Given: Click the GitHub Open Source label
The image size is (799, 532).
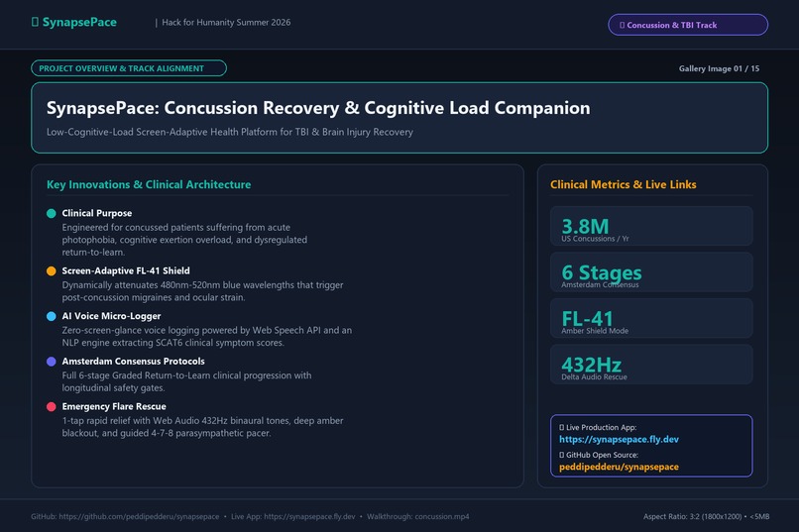Looking at the screenshot, I should click(599, 455).
